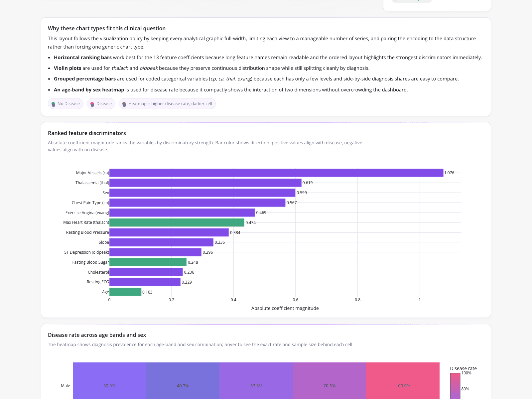This screenshot has height=399, width=532.
Task: Select the ST Depression (oldpeak) bar
Action: (x=155, y=252)
